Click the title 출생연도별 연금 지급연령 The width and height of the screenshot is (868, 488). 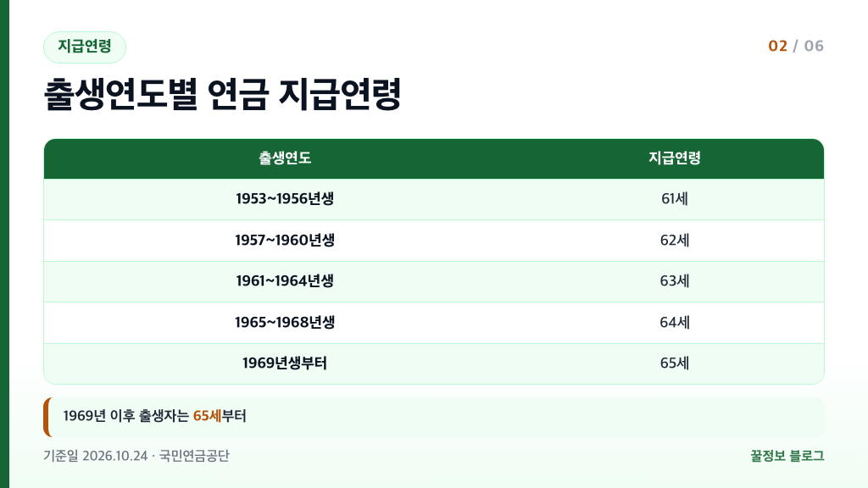pyautogui.click(x=223, y=95)
